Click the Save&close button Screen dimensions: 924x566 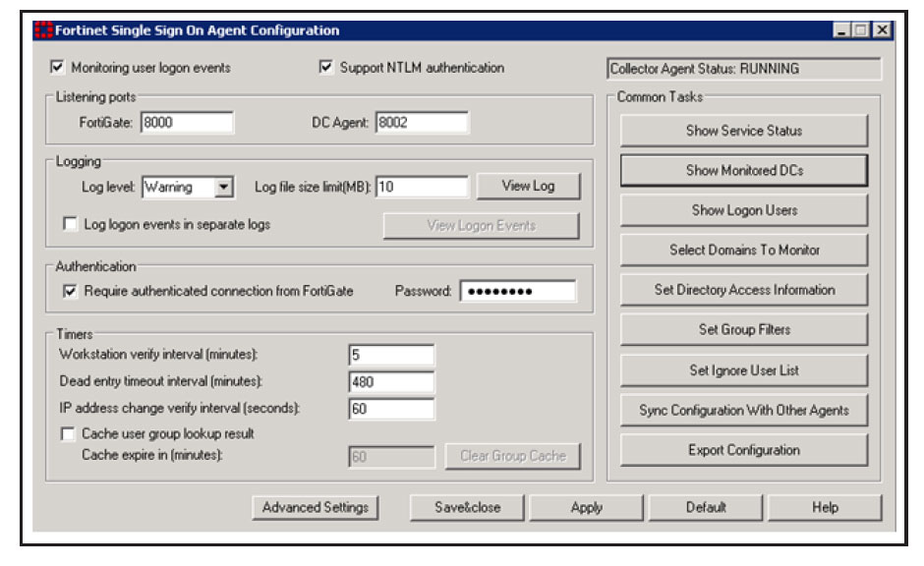[x=467, y=507]
